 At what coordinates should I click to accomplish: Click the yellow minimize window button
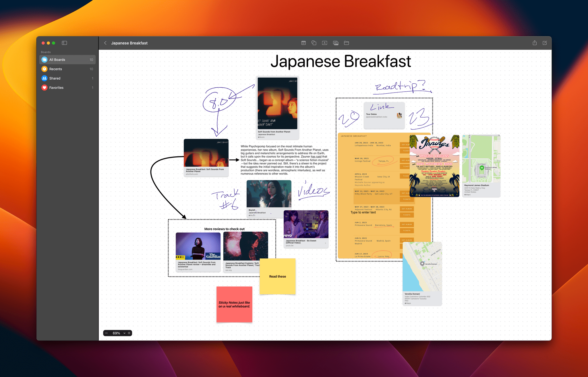[48, 43]
